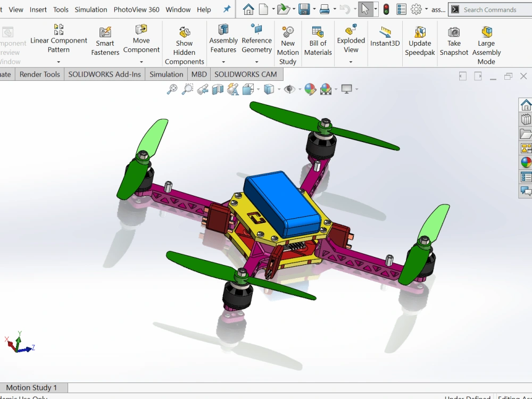Open Appearances color ball in task pane

click(526, 162)
